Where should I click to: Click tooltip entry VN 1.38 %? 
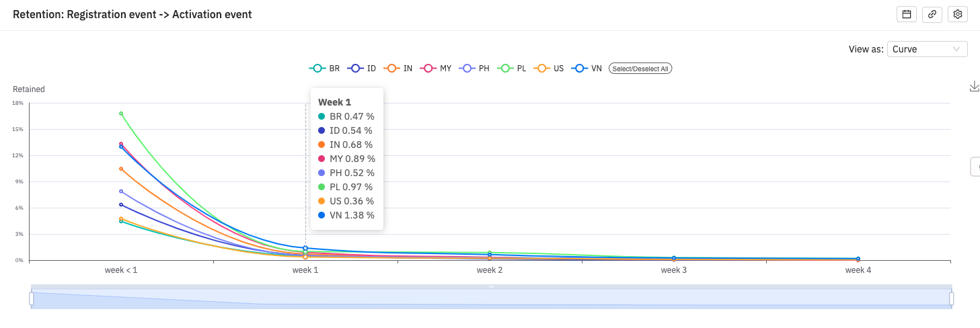346,215
